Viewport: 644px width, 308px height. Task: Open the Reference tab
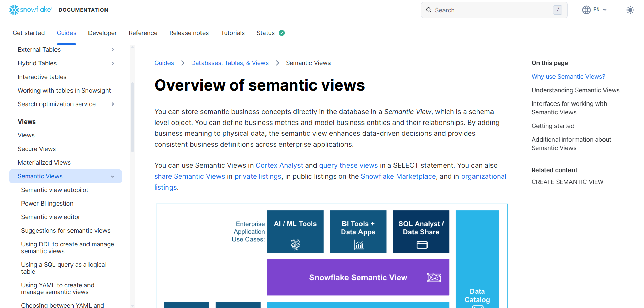tap(143, 33)
